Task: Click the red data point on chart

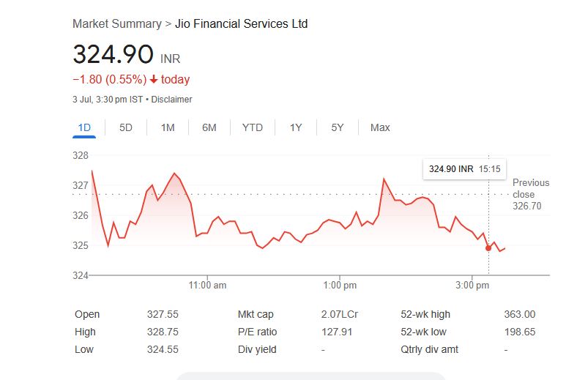Action: tap(488, 248)
